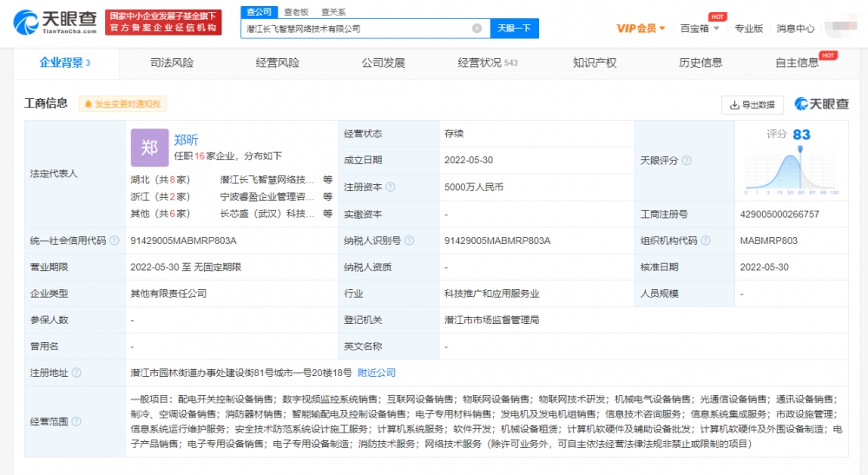This screenshot has width=868, height=475.
Task: Click help icon next to 经营范围
Action: coord(76,421)
